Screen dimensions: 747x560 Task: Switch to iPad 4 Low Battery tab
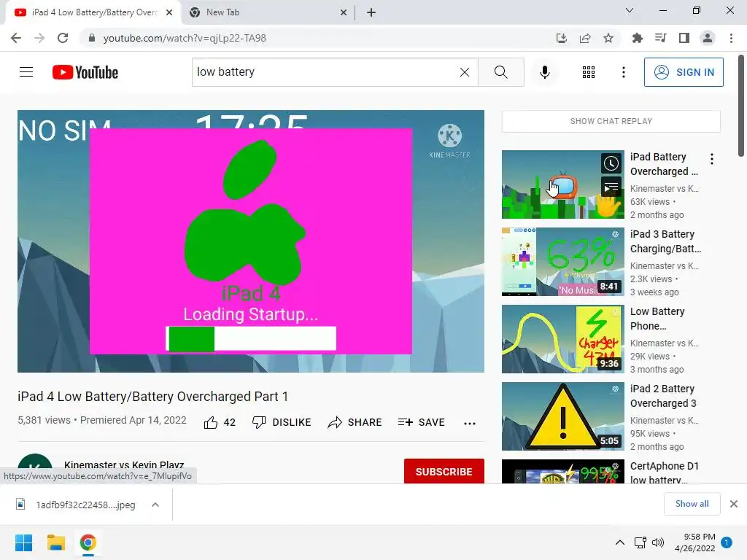point(93,12)
